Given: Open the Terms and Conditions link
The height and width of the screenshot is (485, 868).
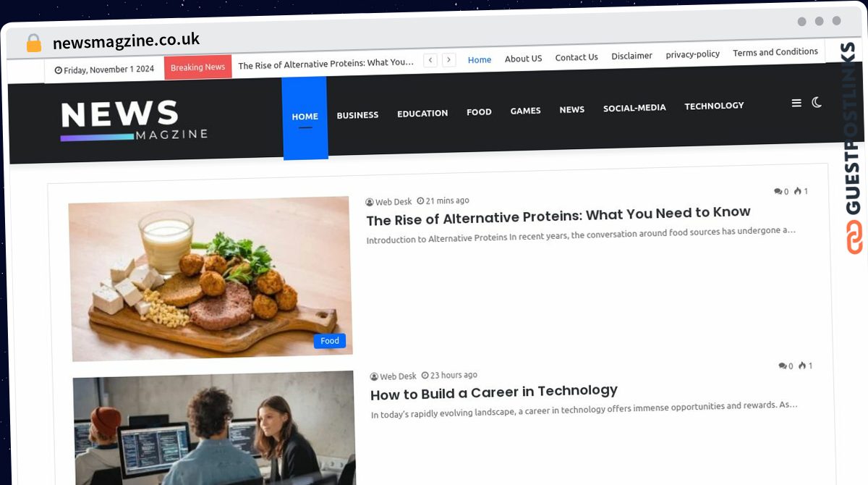Looking at the screenshot, I should (x=775, y=52).
